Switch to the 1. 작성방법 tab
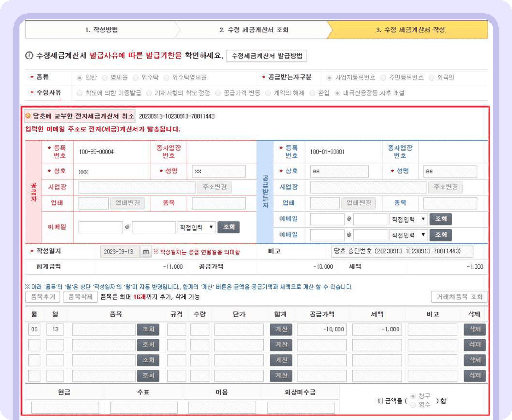Screen dimensions: 512x420 [102, 31]
